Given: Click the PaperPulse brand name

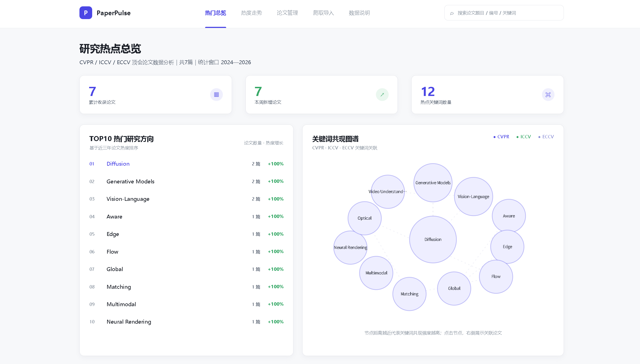Looking at the screenshot, I should tap(113, 13).
